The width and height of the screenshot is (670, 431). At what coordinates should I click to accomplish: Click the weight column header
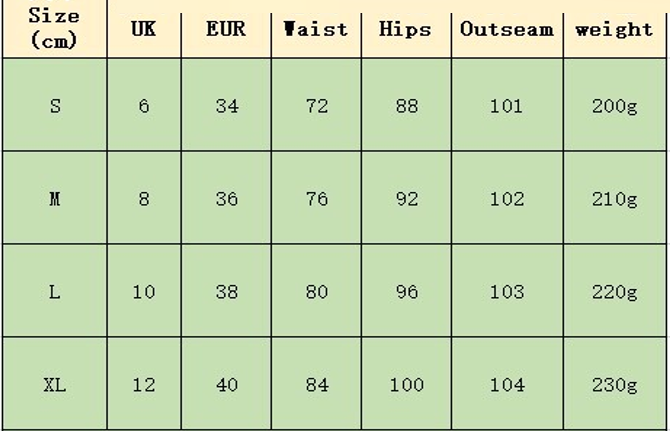(x=614, y=29)
